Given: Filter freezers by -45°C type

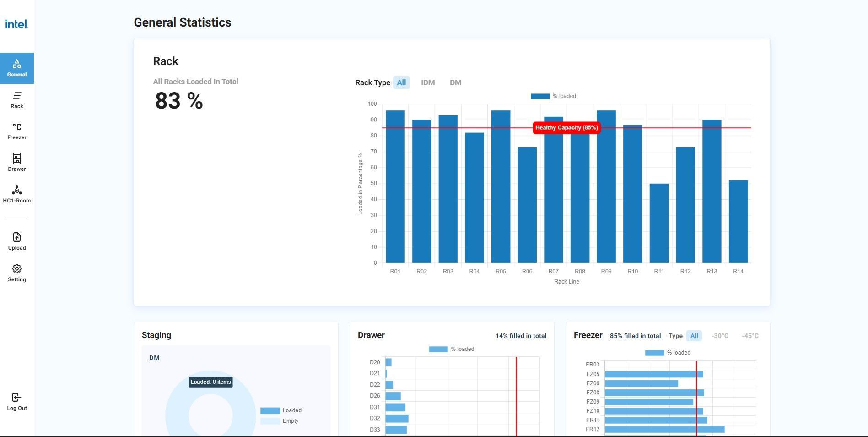Looking at the screenshot, I should pos(750,336).
